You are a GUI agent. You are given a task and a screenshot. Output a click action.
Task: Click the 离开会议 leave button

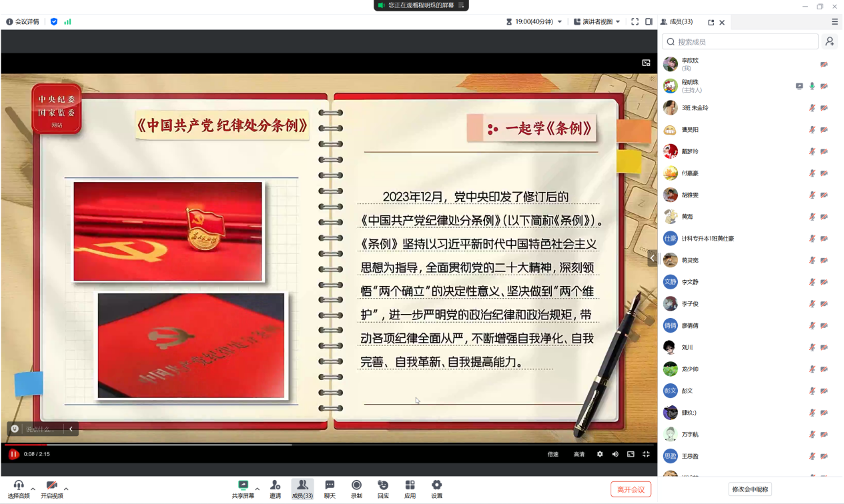[630, 489]
